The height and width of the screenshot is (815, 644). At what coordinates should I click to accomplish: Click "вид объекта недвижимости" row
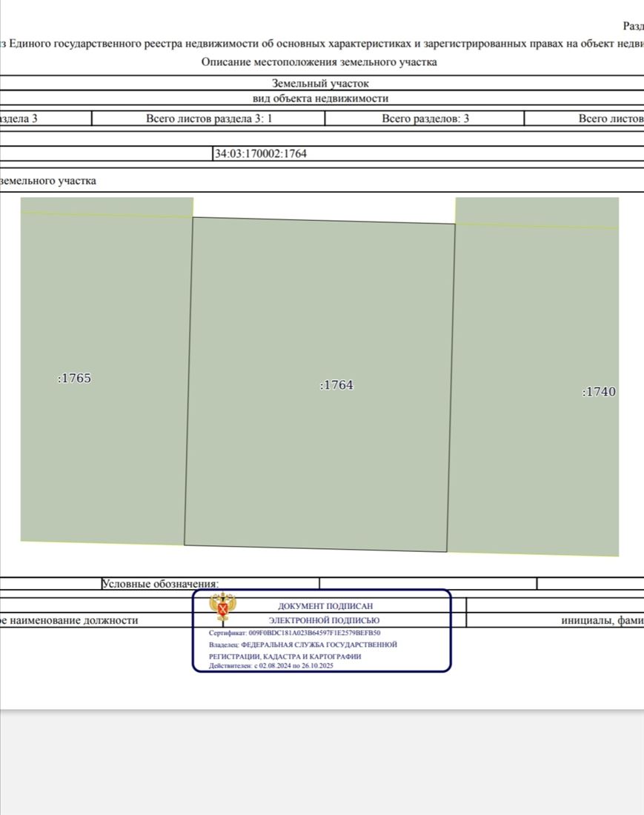tap(320, 99)
